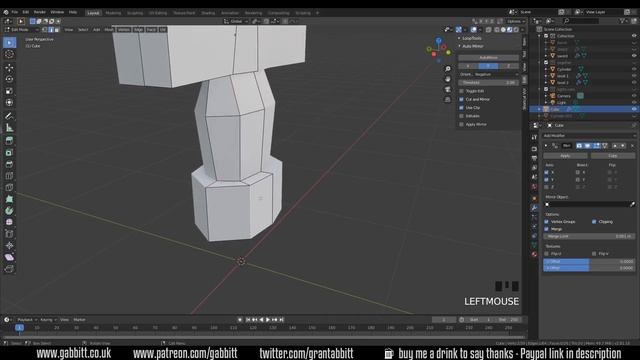The width and height of the screenshot is (640, 360).
Task: Uncheck the Cut and Mirror checkbox
Action: (x=462, y=99)
